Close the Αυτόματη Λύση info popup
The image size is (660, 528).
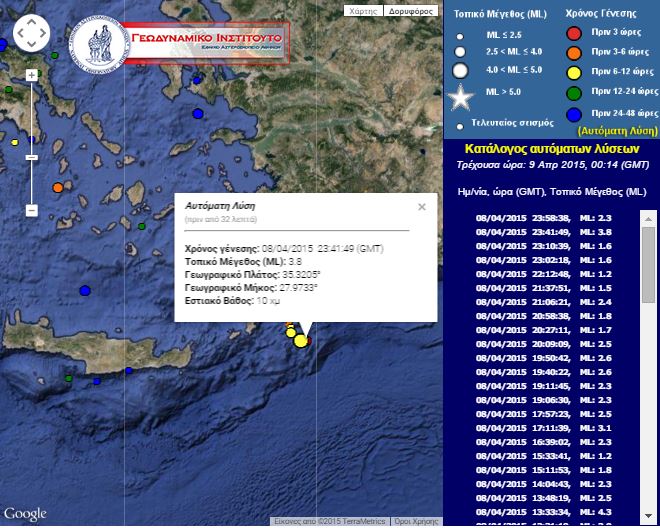(422, 207)
